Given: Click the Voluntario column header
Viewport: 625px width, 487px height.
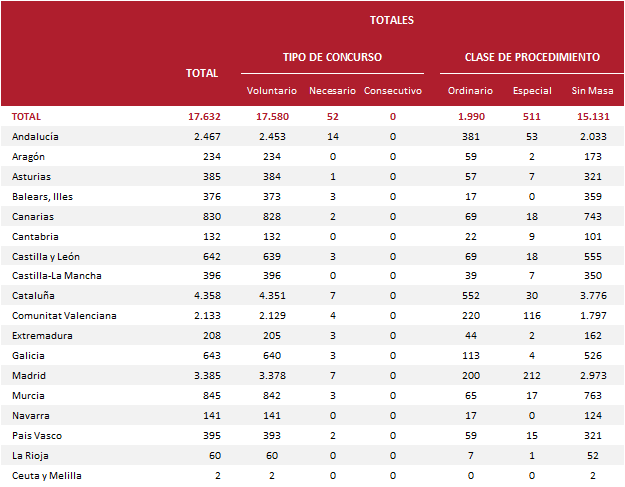Looking at the screenshot, I should tap(272, 91).
